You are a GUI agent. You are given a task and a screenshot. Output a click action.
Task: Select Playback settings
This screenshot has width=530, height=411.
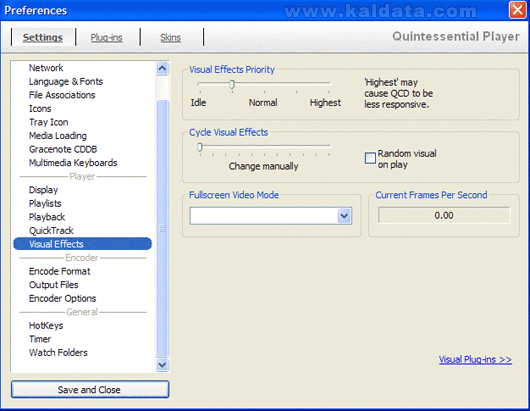[x=47, y=217]
